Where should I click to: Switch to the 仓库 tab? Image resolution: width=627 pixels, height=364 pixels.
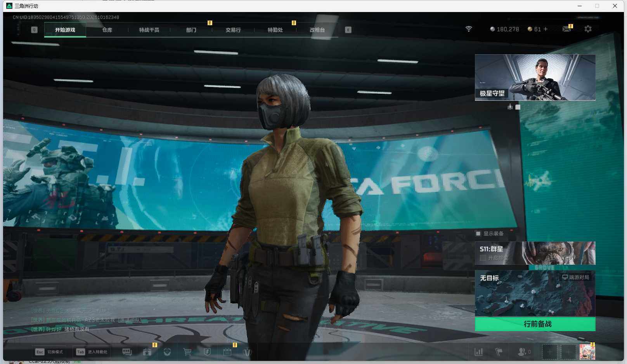tap(107, 30)
